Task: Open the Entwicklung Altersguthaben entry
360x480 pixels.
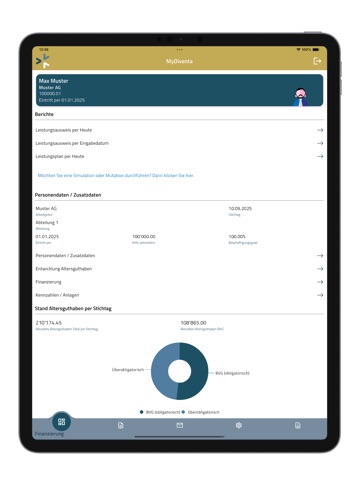Action: pos(179,269)
